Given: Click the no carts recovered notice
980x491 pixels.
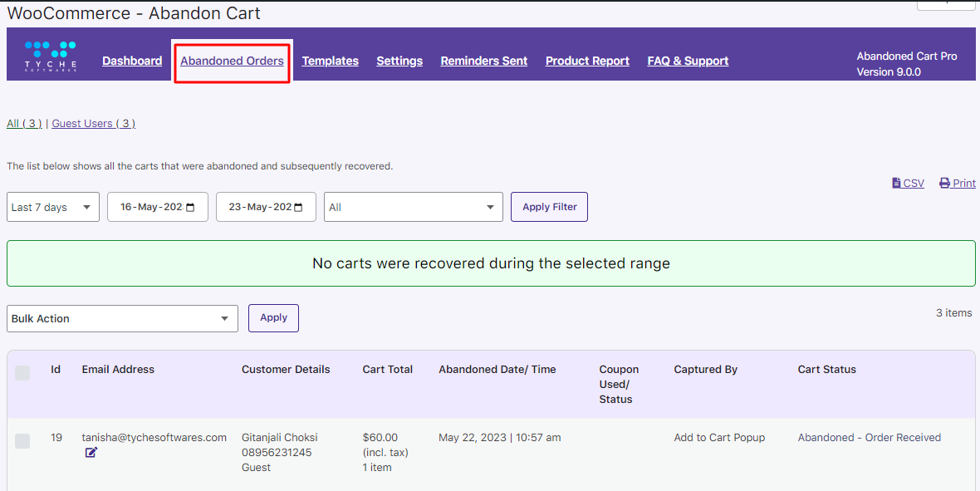Looking at the screenshot, I should pyautogui.click(x=491, y=263).
